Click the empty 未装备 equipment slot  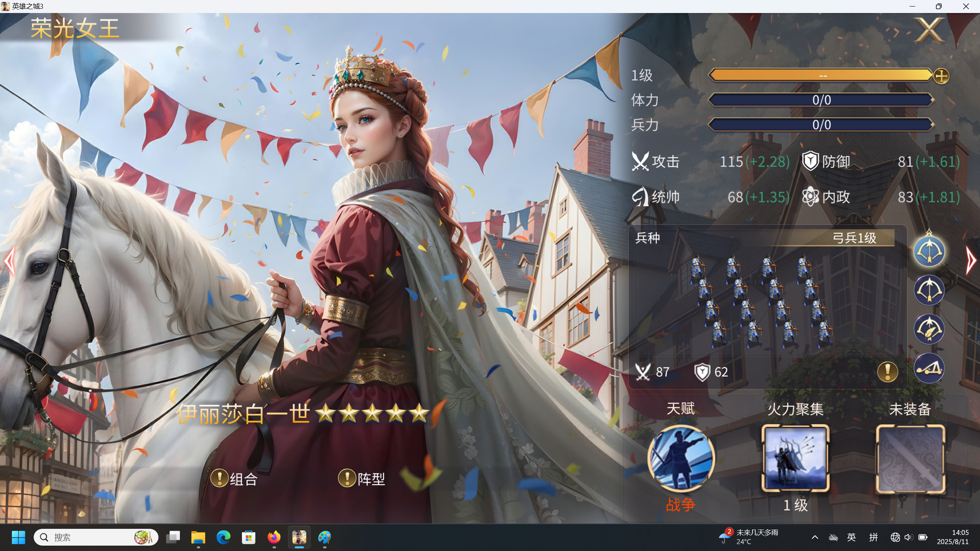910,458
